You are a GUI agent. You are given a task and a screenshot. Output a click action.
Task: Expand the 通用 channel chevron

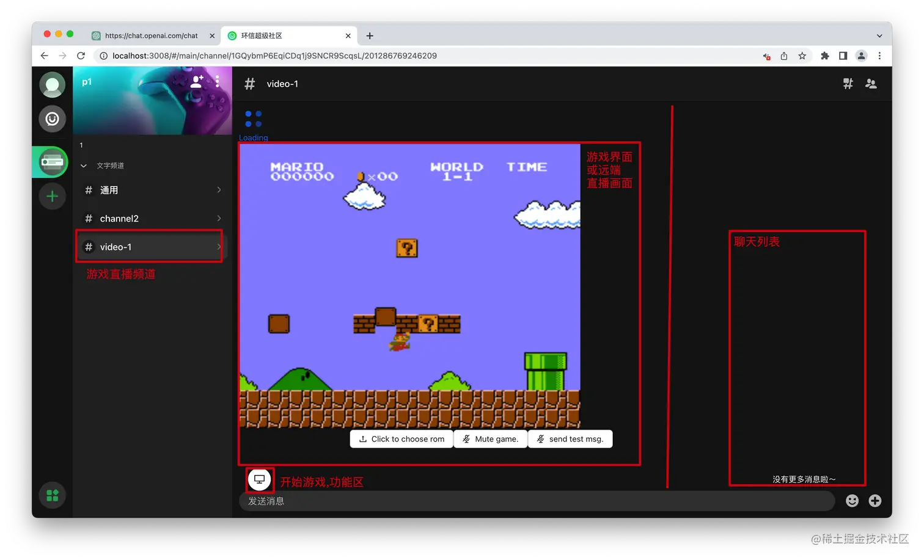click(x=219, y=190)
